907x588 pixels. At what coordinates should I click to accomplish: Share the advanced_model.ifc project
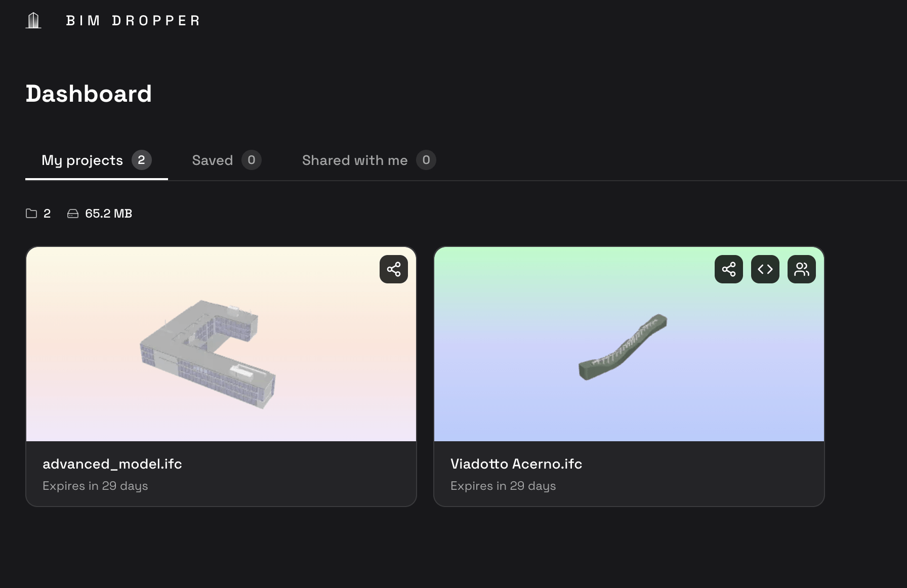(x=393, y=269)
